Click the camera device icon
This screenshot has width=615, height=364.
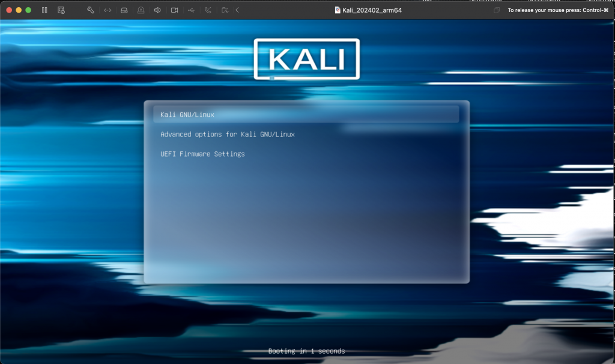tap(175, 10)
